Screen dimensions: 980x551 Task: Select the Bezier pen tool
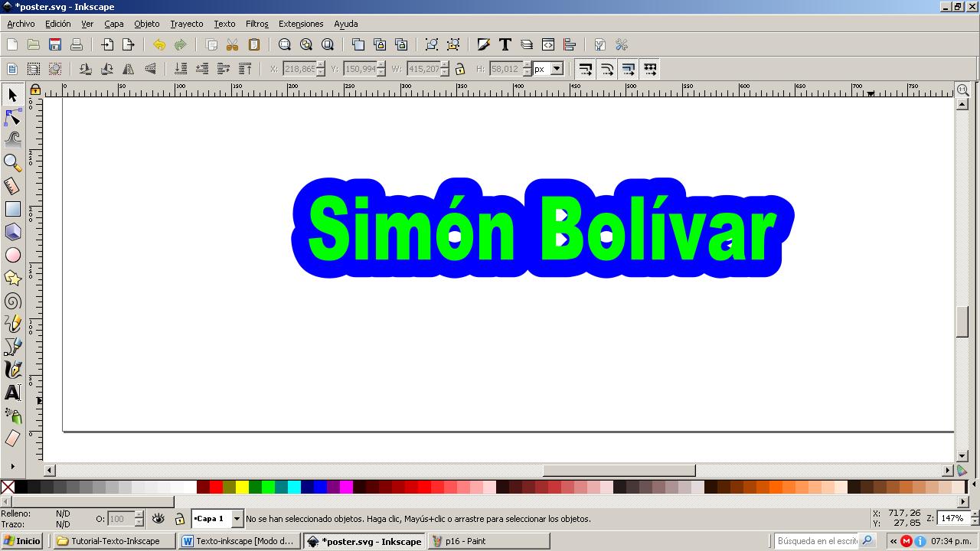pos(12,347)
